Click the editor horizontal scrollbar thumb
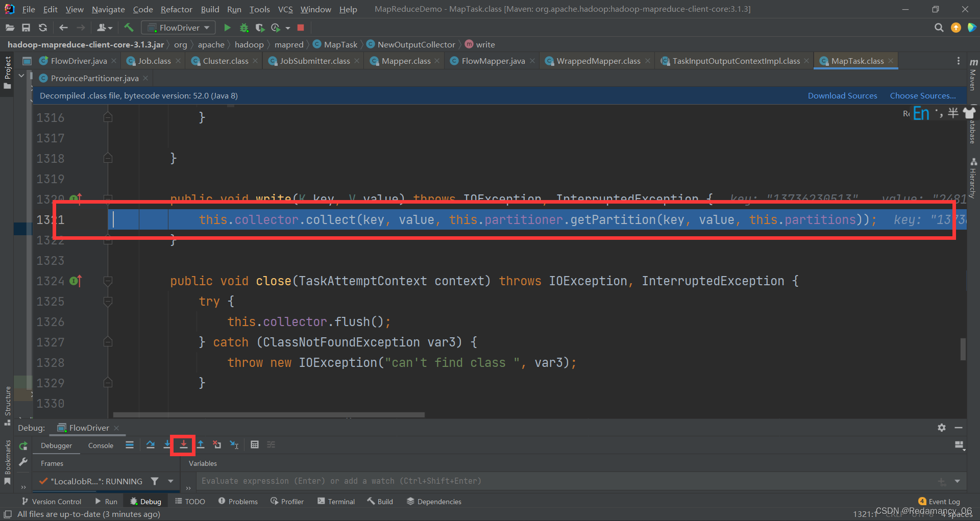 pos(269,415)
